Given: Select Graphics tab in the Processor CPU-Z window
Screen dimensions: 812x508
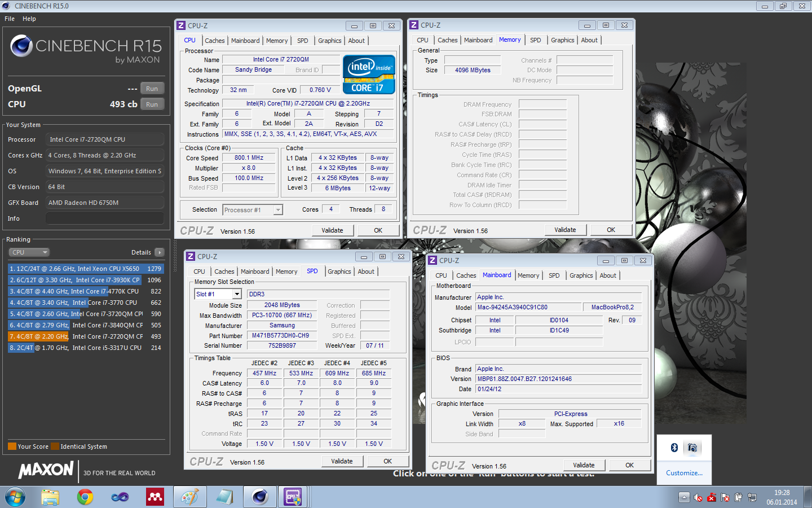Looking at the screenshot, I should [x=330, y=41].
